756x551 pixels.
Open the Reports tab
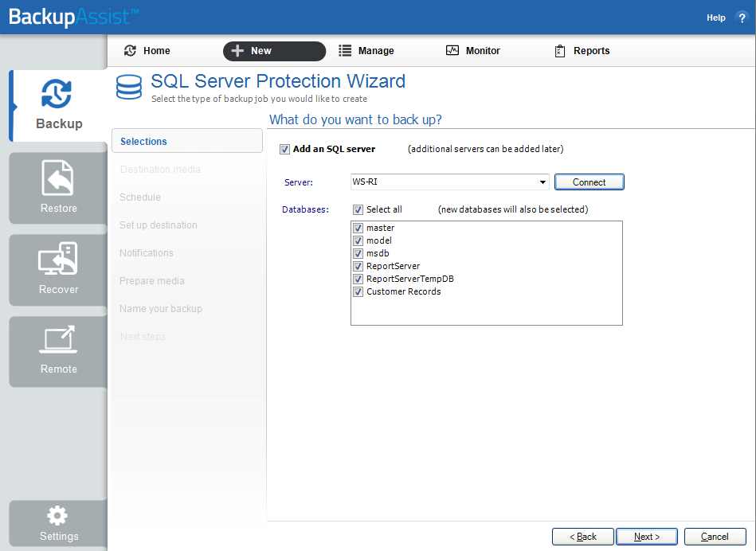point(582,51)
